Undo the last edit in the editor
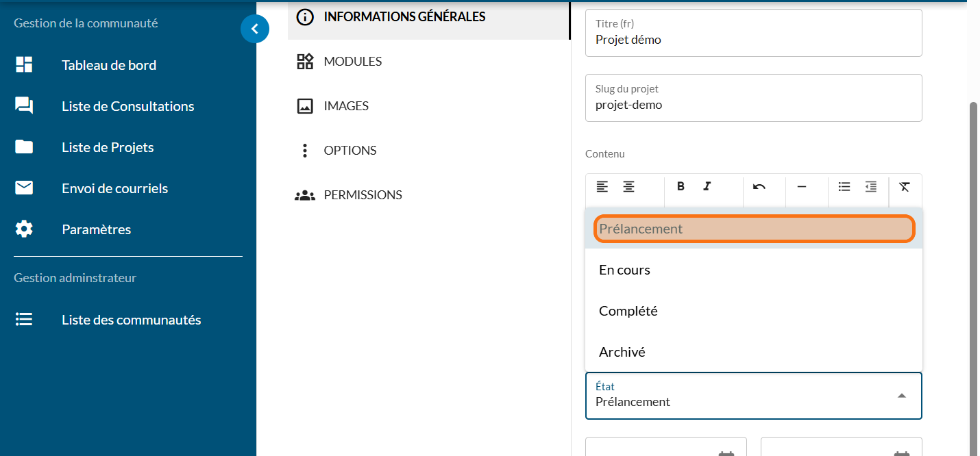This screenshot has width=980, height=456. pos(759,187)
